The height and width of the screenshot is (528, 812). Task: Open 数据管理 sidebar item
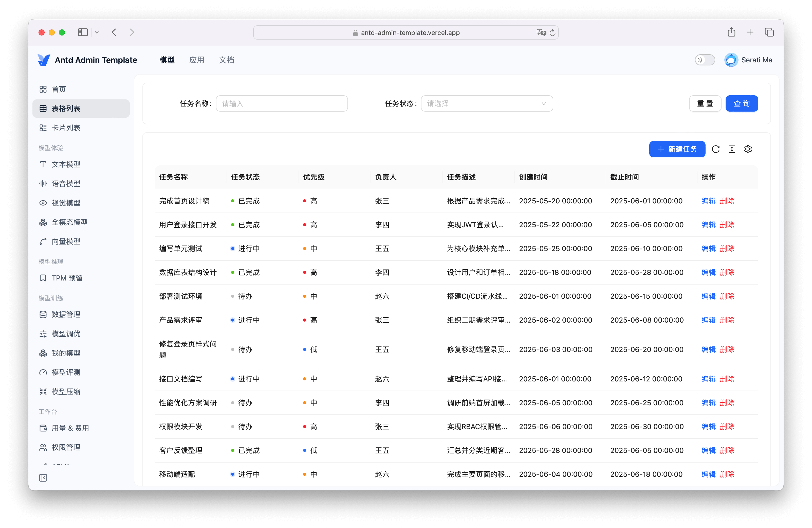tap(81, 314)
